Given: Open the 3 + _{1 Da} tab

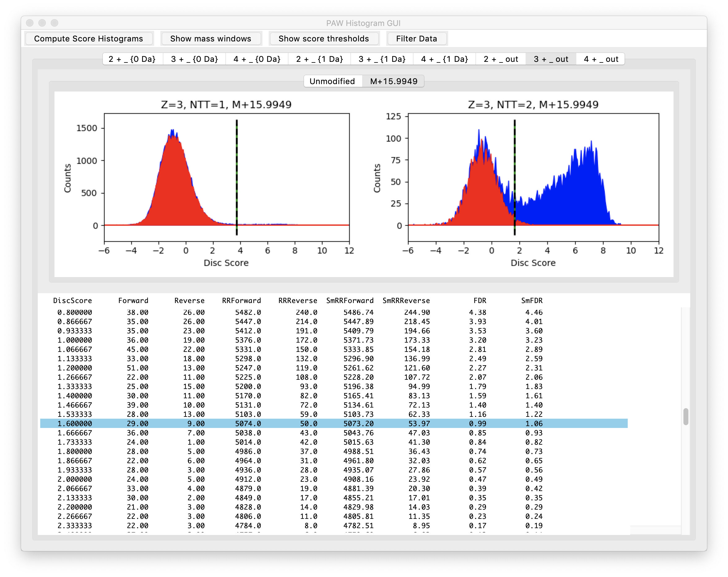Looking at the screenshot, I should pyautogui.click(x=382, y=59).
